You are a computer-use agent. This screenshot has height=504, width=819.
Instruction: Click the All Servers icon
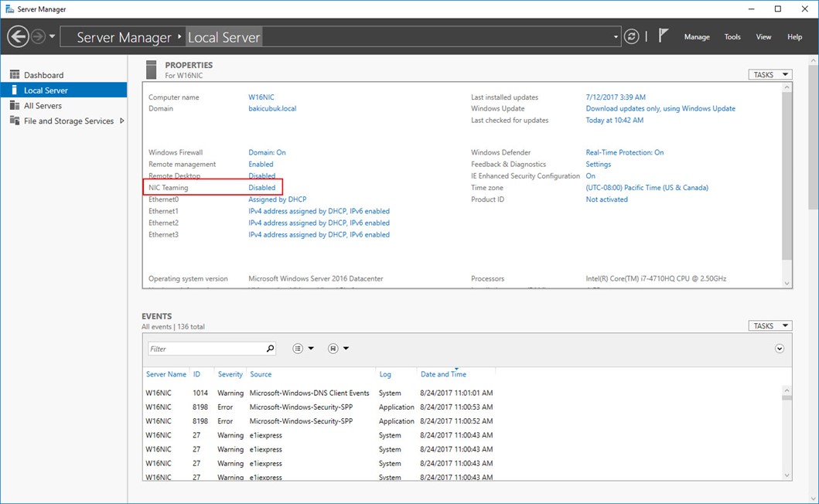[15, 105]
